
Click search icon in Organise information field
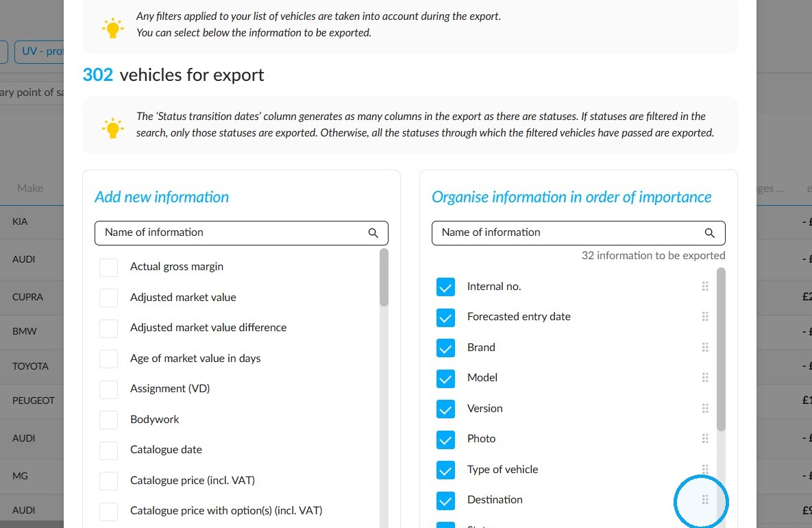pyautogui.click(x=709, y=233)
